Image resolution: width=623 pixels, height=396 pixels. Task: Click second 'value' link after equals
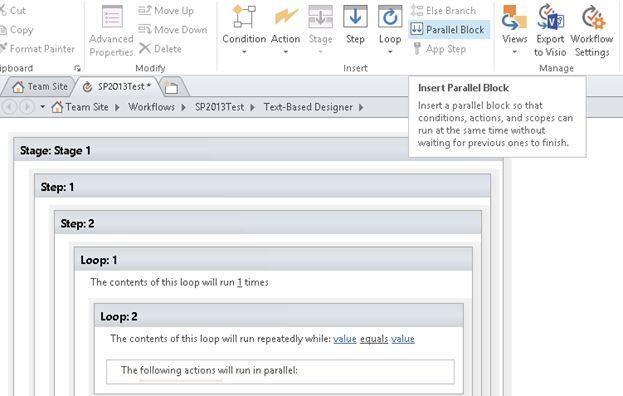(x=403, y=339)
